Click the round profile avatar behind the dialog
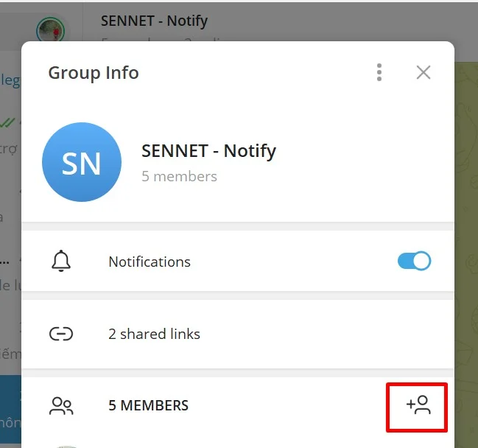The height and width of the screenshot is (448, 478). tap(50, 30)
